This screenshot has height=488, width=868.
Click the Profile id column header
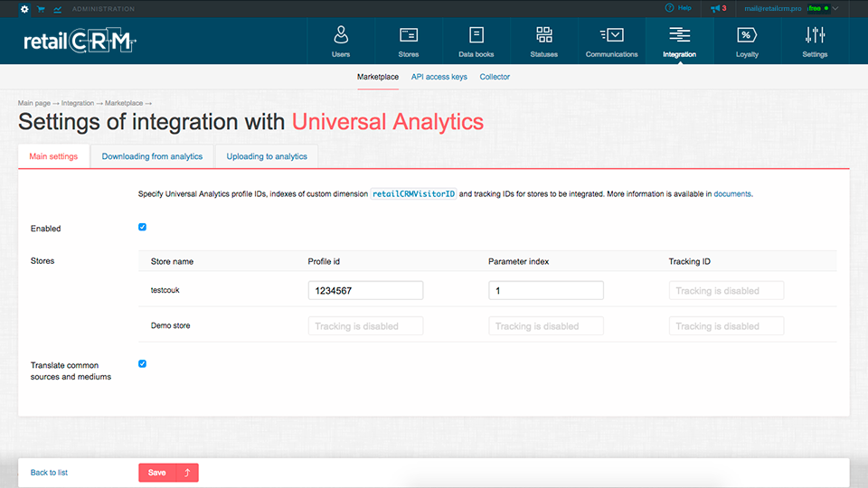coord(324,261)
